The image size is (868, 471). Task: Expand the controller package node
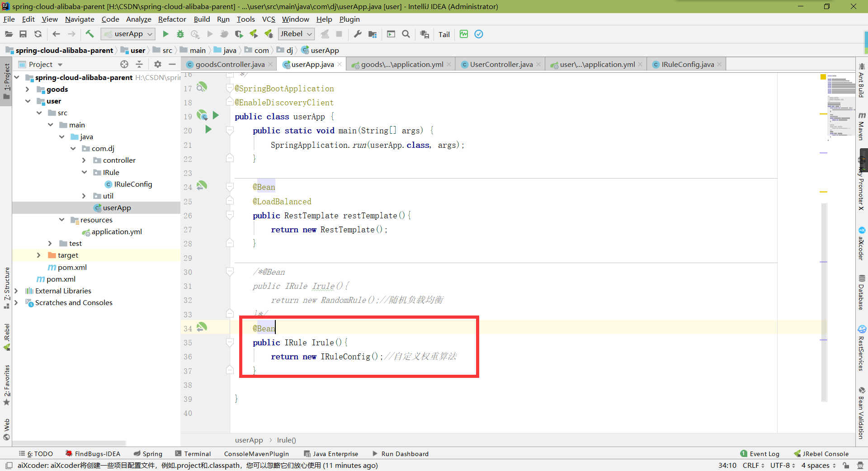click(x=84, y=160)
